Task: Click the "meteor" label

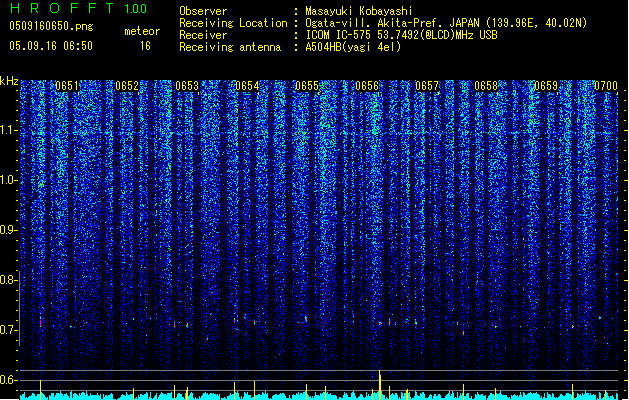Action: click(x=142, y=31)
